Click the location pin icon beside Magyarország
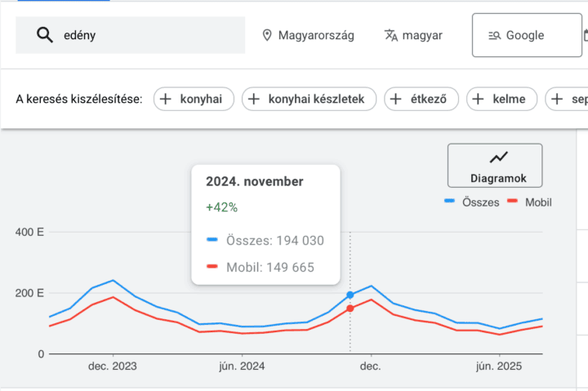Image resolution: width=588 pixels, height=391 pixels. 266,35
